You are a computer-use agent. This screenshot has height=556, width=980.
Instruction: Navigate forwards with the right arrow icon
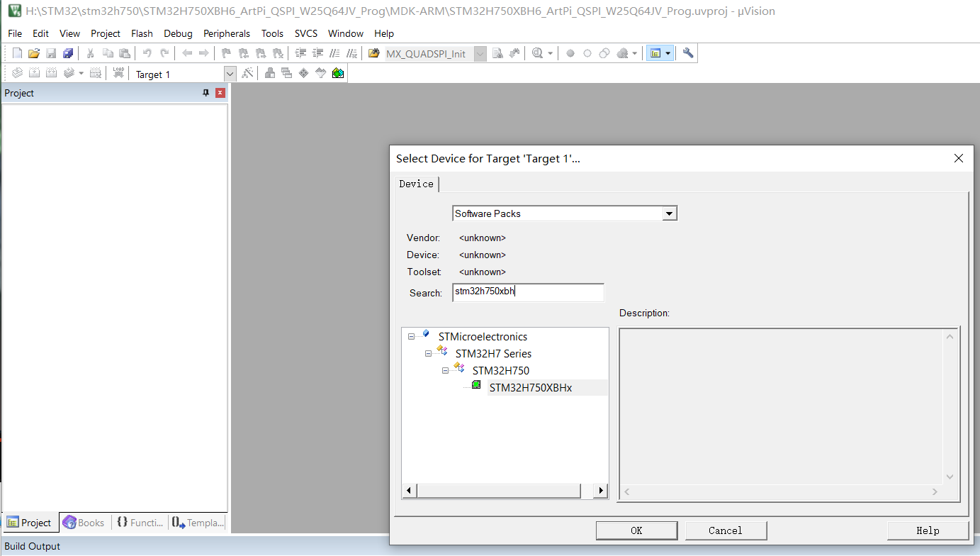point(204,53)
